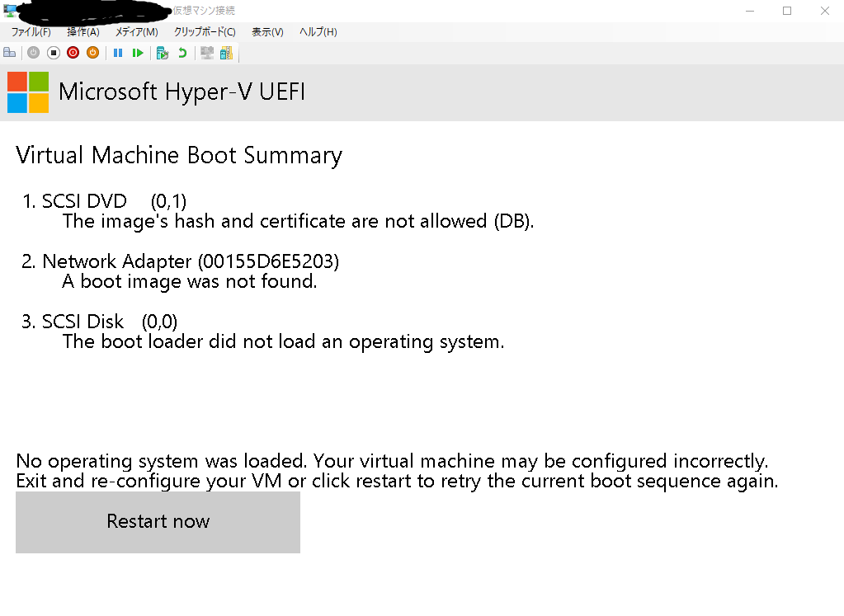Image resolution: width=844 pixels, height=616 pixels.
Task: Maximize the virtual machine connection window
Action: (x=787, y=11)
